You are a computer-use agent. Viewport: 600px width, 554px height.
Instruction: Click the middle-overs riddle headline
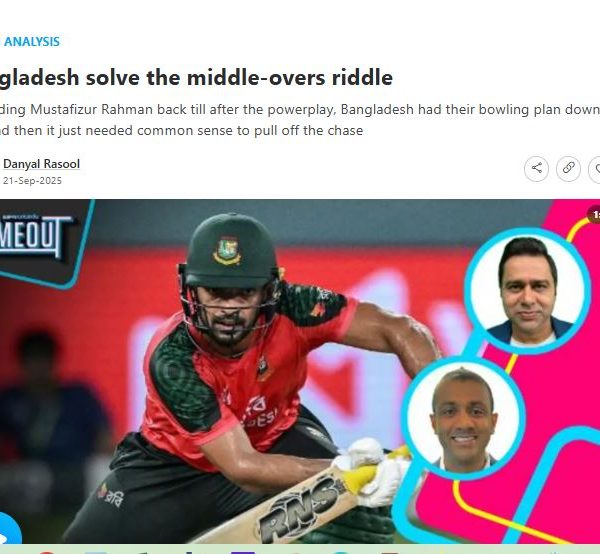[x=196, y=78]
